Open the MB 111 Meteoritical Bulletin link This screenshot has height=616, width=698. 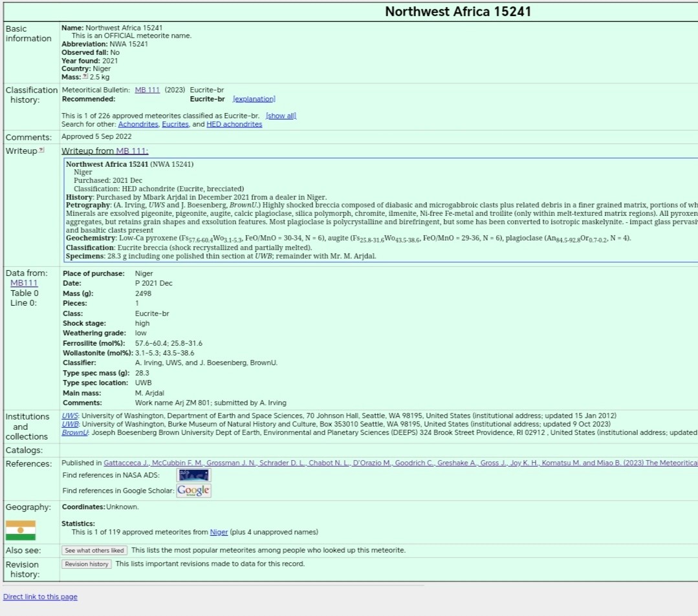pyautogui.click(x=147, y=90)
